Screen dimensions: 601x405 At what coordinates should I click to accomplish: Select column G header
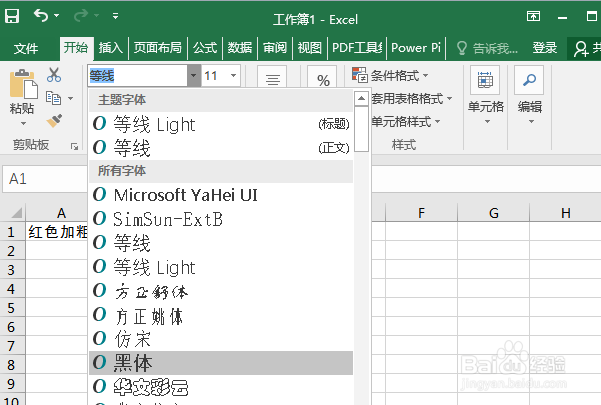coord(494,213)
